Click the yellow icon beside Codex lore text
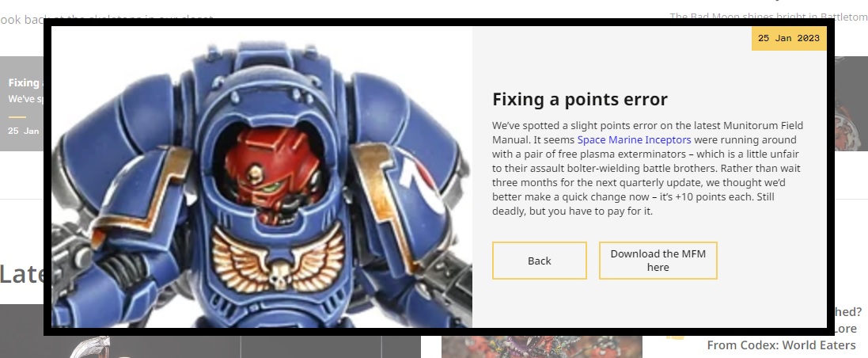 (x=676, y=336)
